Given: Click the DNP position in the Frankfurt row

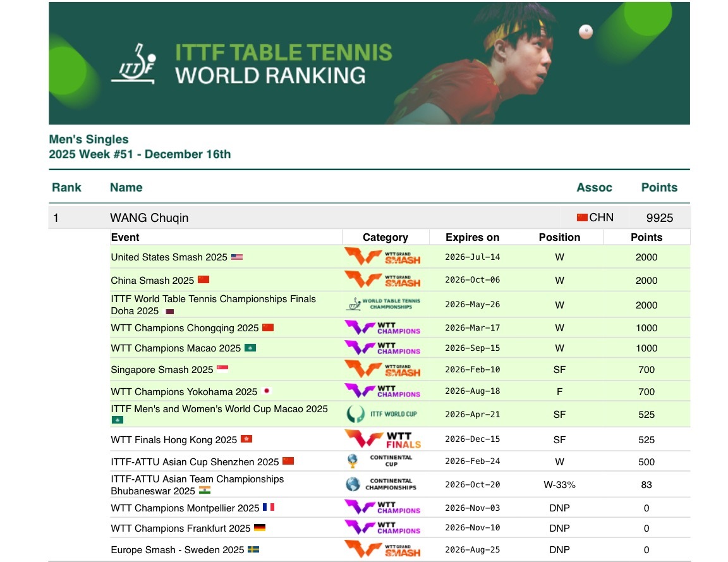Looking at the screenshot, I should pyautogui.click(x=559, y=528).
